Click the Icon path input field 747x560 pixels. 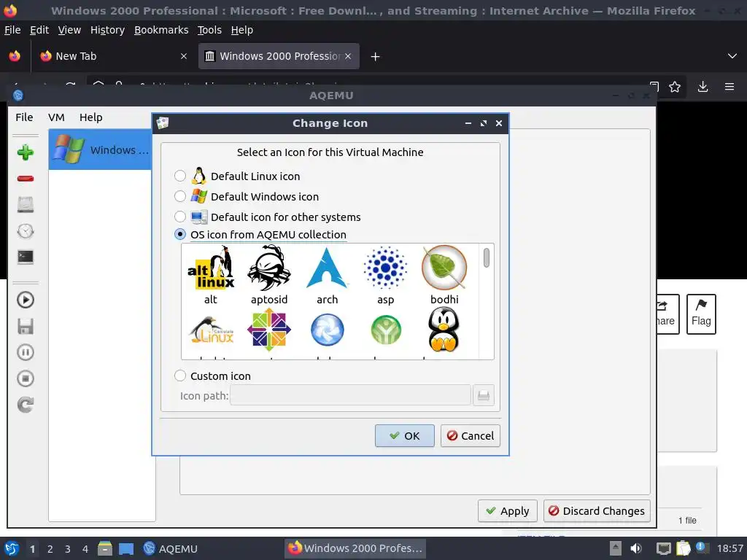click(x=350, y=395)
